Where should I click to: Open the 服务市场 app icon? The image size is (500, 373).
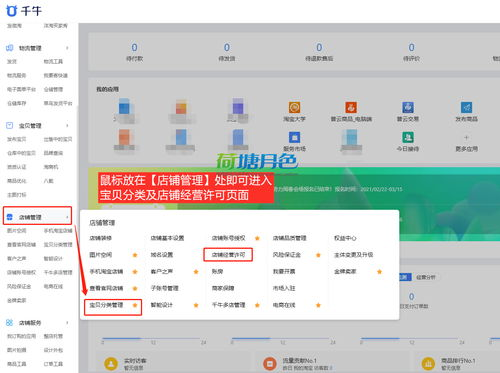click(294, 137)
